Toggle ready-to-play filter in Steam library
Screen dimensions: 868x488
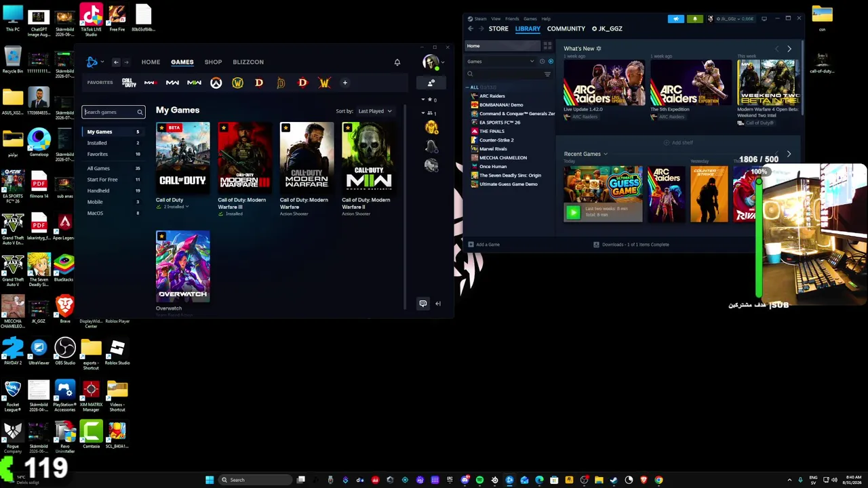click(551, 62)
